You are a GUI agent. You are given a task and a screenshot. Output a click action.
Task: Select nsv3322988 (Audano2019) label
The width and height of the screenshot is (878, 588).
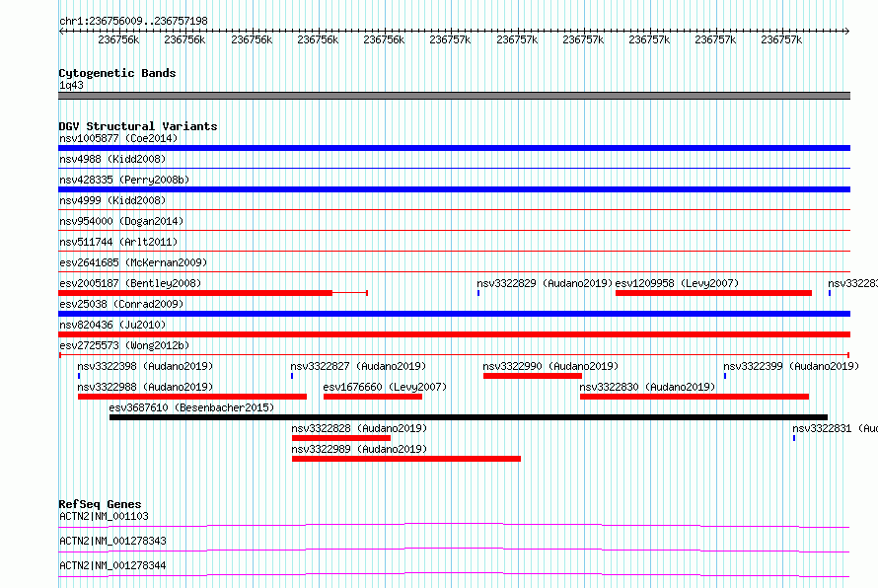click(145, 387)
